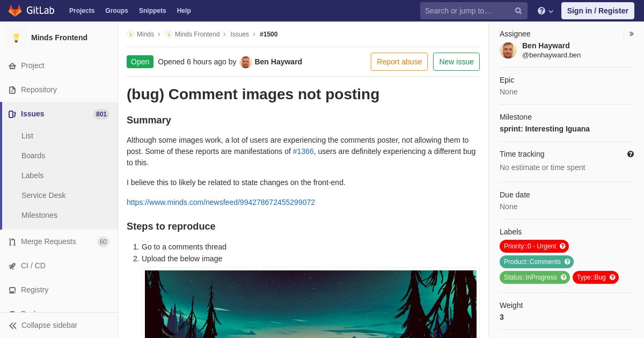Open Minds Frontend project avatar in sidebar
Screen dimensions: 644x338
pos(16,38)
